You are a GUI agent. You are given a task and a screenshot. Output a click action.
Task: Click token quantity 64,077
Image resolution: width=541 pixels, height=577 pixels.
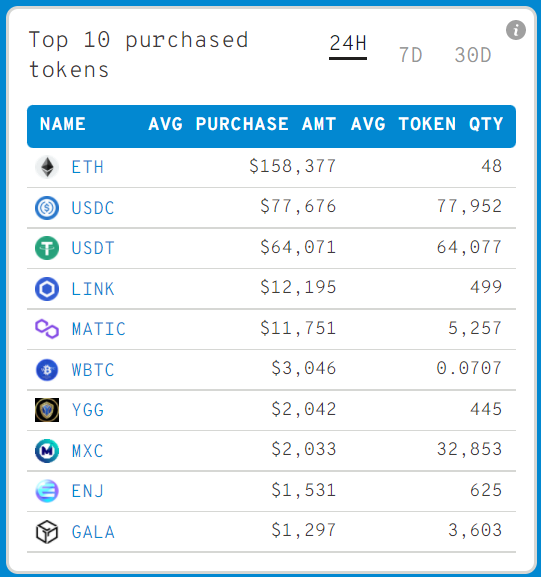[x=470, y=247]
